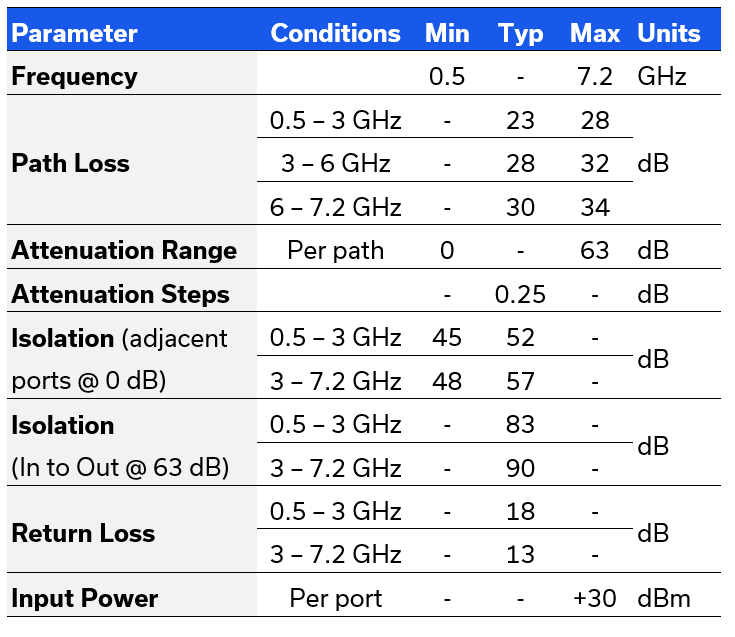Image resolution: width=735 pixels, height=637 pixels.
Task: Select the dBm unit cell
Action: 664,598
